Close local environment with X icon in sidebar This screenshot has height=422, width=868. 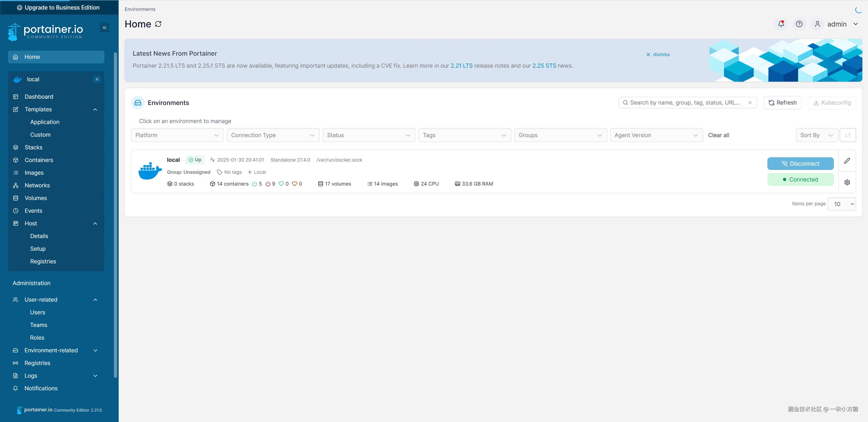pos(97,79)
